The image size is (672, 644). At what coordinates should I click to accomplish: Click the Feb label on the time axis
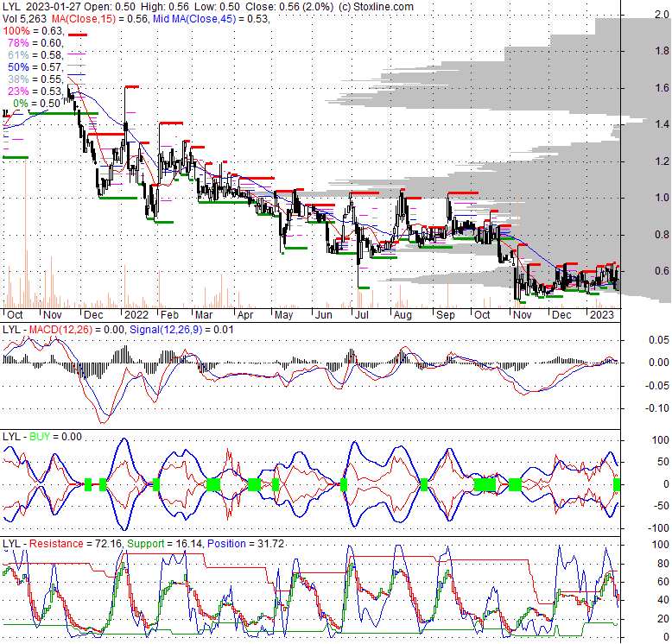tap(169, 315)
